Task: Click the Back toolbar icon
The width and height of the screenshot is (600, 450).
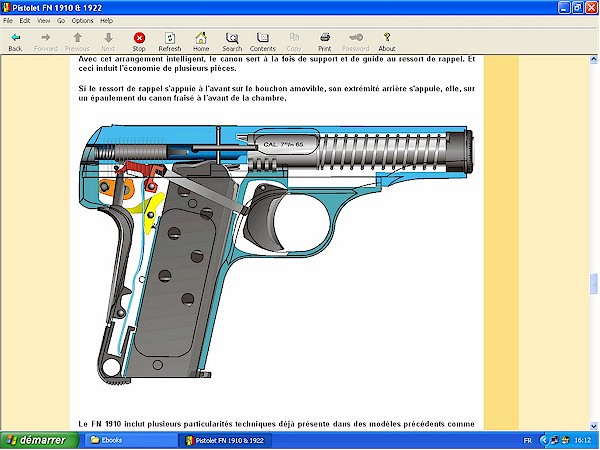Action: click(15, 41)
